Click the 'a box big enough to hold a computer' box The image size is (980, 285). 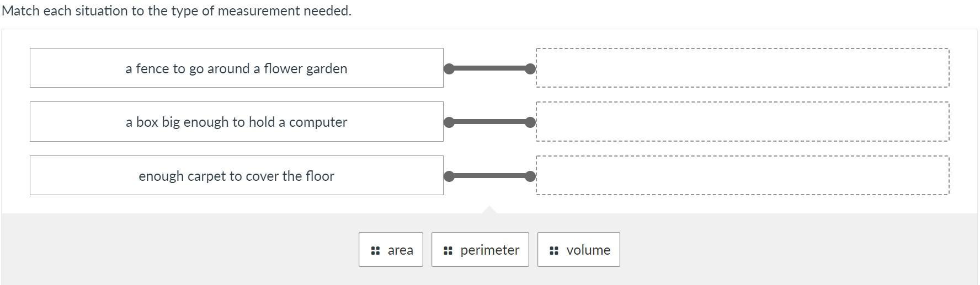236,122
